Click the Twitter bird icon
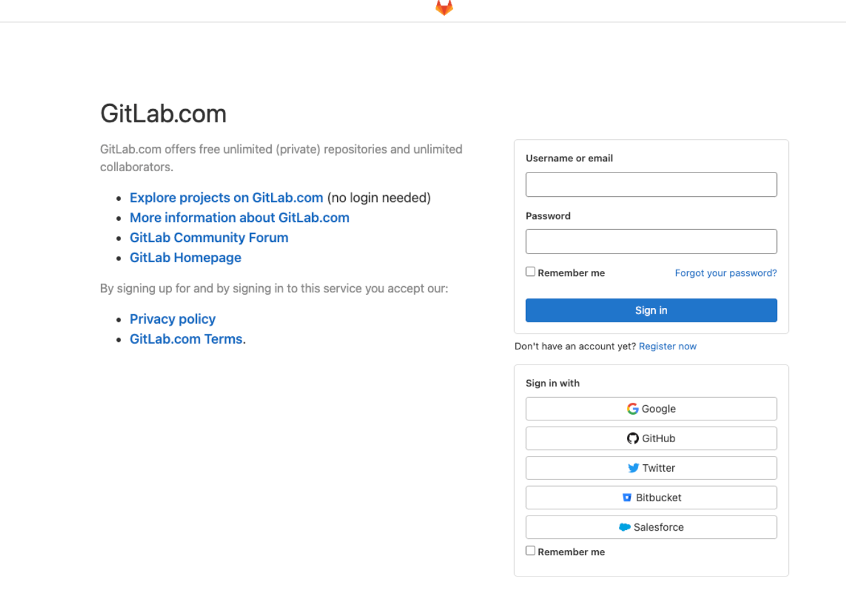The height and width of the screenshot is (616, 846). click(633, 467)
